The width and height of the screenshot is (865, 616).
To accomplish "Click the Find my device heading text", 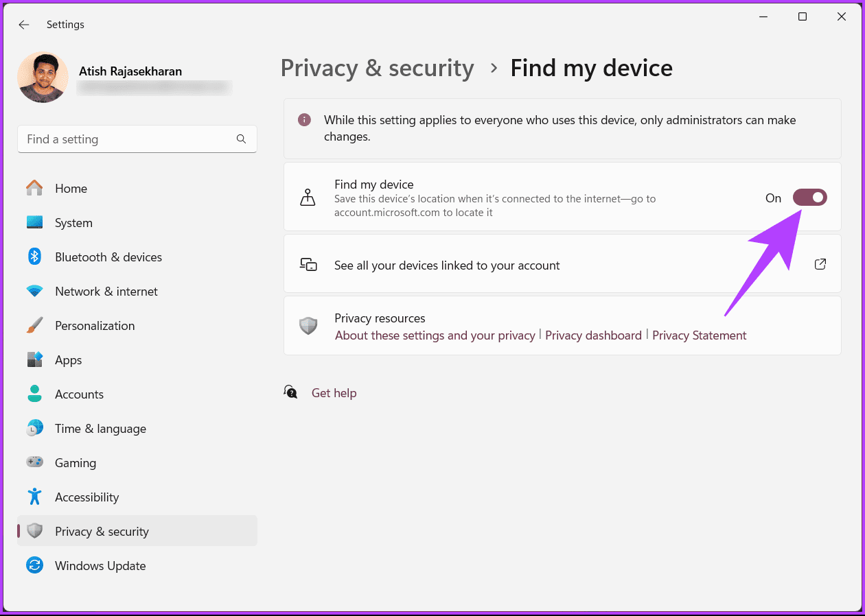I will (374, 185).
